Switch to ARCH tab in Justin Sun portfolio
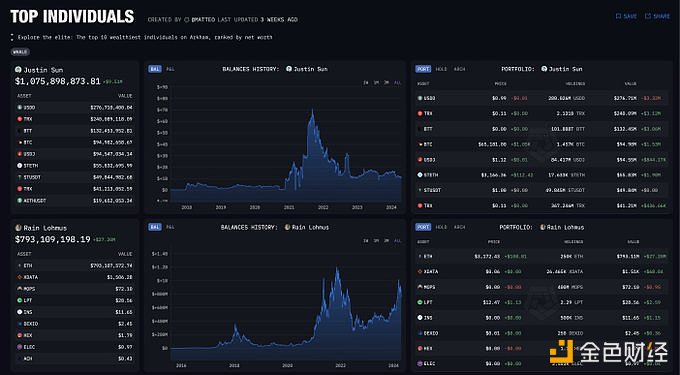 coord(460,69)
